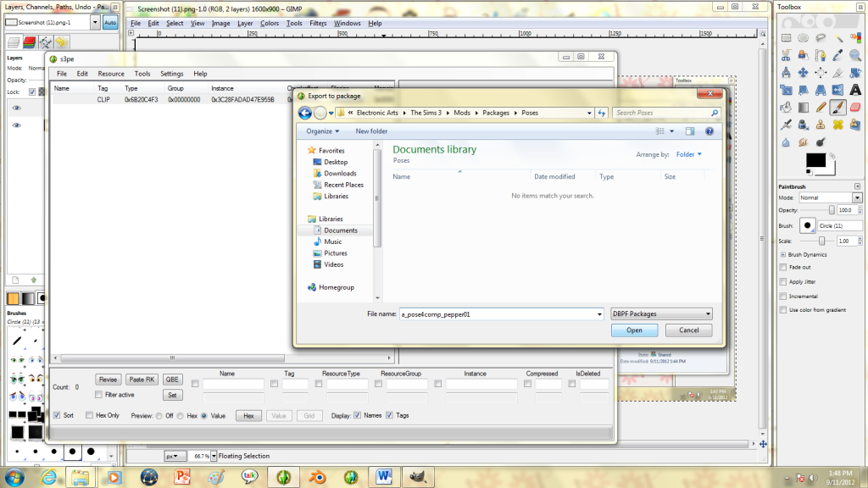Open the Help icon in Export dialog

[x=709, y=131]
